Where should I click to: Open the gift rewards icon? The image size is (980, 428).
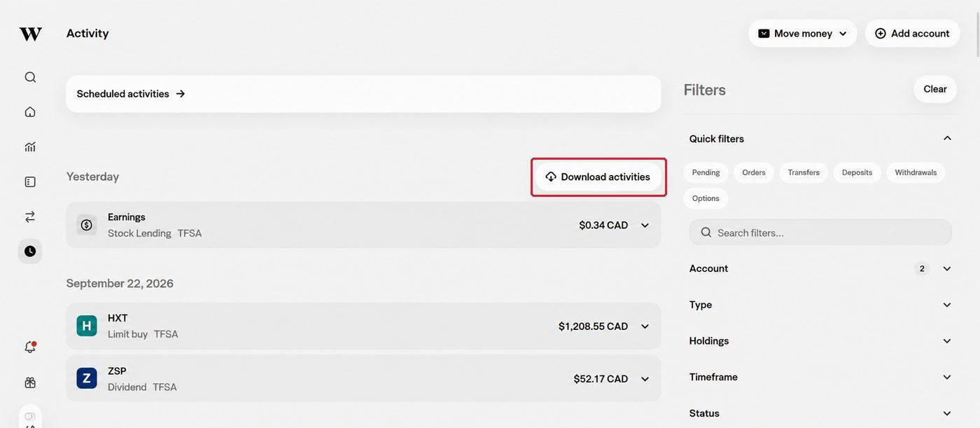click(30, 382)
